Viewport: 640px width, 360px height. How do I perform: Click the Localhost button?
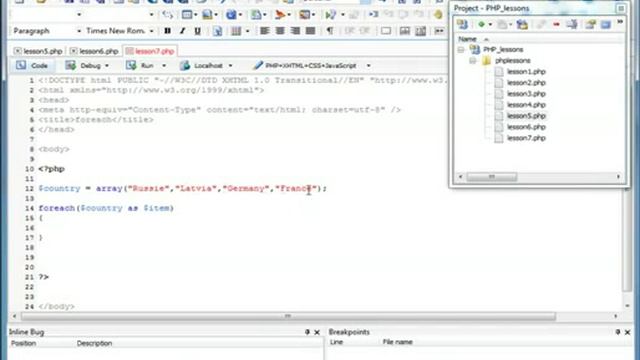tap(202, 65)
